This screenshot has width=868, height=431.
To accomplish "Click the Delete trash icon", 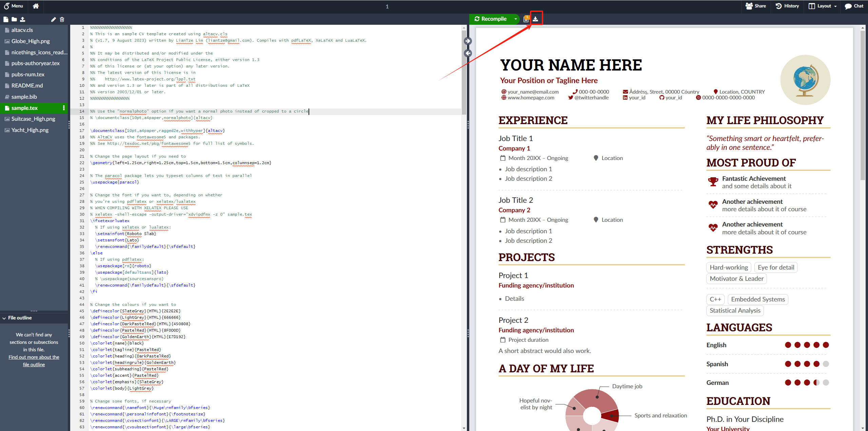I will point(62,19).
